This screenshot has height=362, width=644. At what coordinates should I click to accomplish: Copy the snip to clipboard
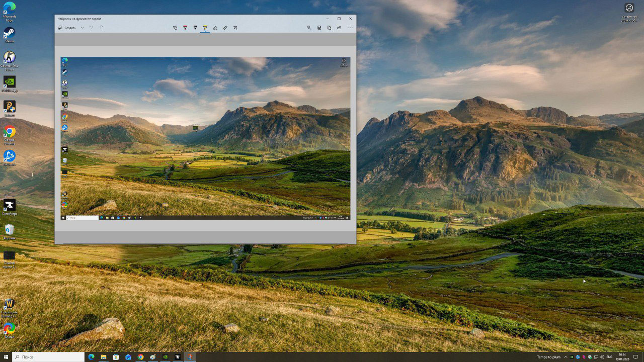coord(329,28)
